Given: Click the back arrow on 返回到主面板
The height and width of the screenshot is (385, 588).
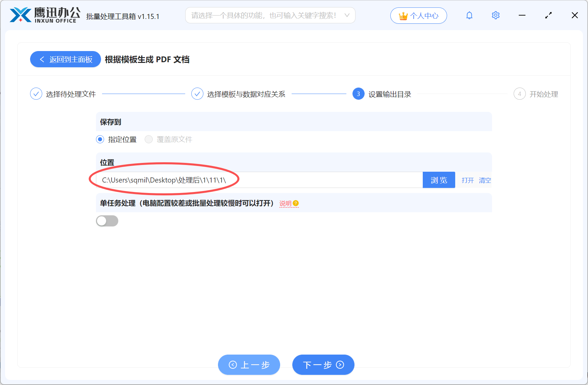Looking at the screenshot, I should (x=42, y=59).
